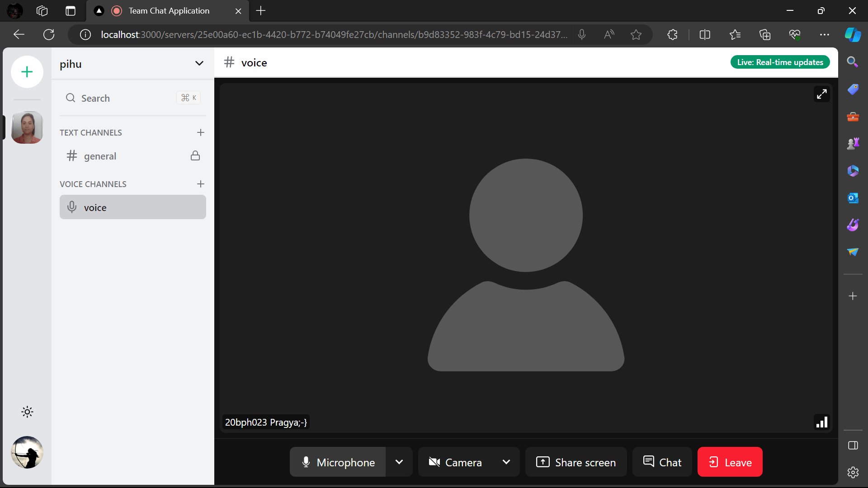Viewport: 868px width, 488px height.
Task: Open the camera device dropdown arrow
Action: tap(506, 462)
